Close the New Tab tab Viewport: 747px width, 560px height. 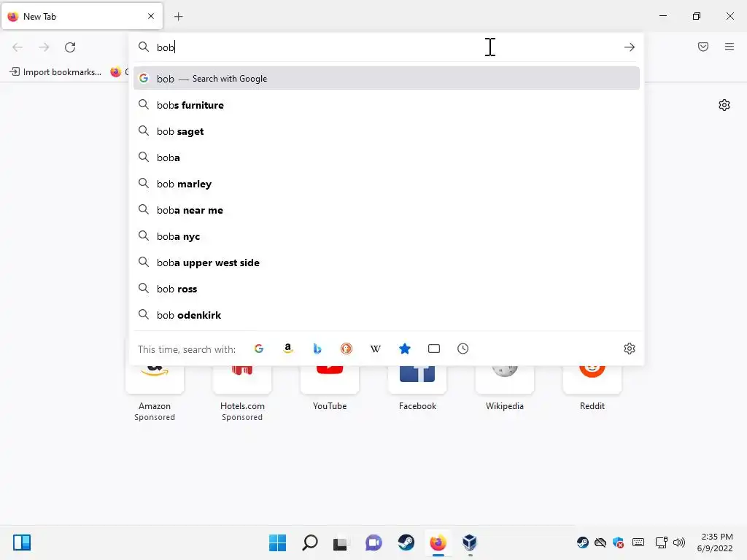pyautogui.click(x=151, y=16)
